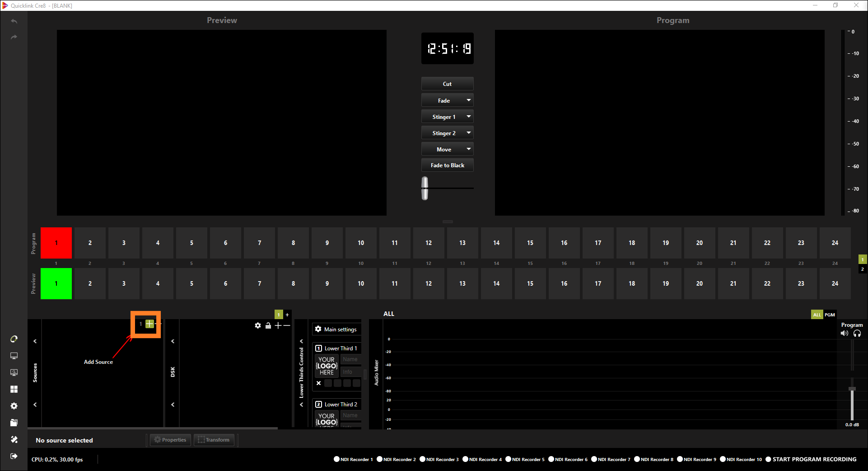Select the PGM audio mixer tab

830,315
